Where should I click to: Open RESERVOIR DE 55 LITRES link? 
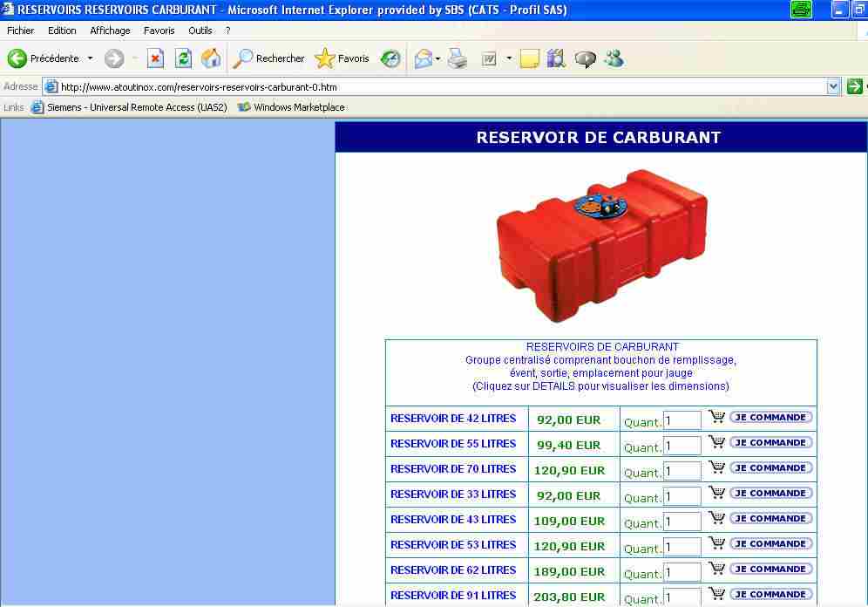point(453,444)
